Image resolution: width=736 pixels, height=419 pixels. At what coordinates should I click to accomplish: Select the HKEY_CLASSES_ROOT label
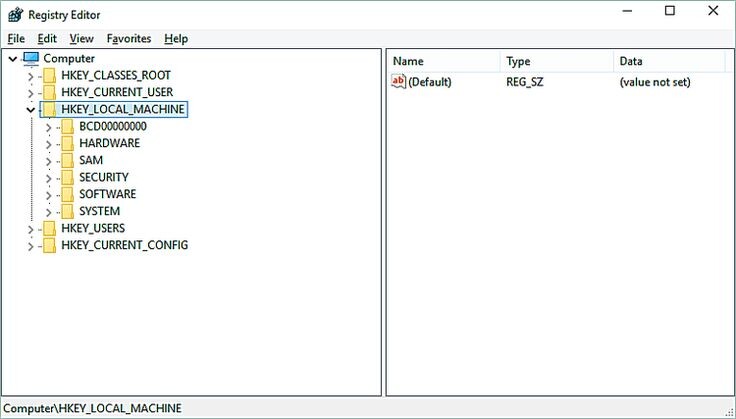point(116,76)
